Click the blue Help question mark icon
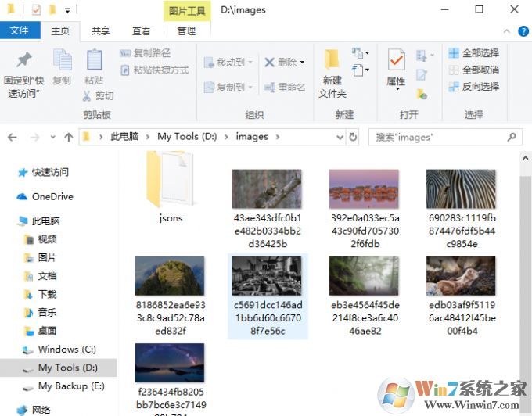 point(523,31)
